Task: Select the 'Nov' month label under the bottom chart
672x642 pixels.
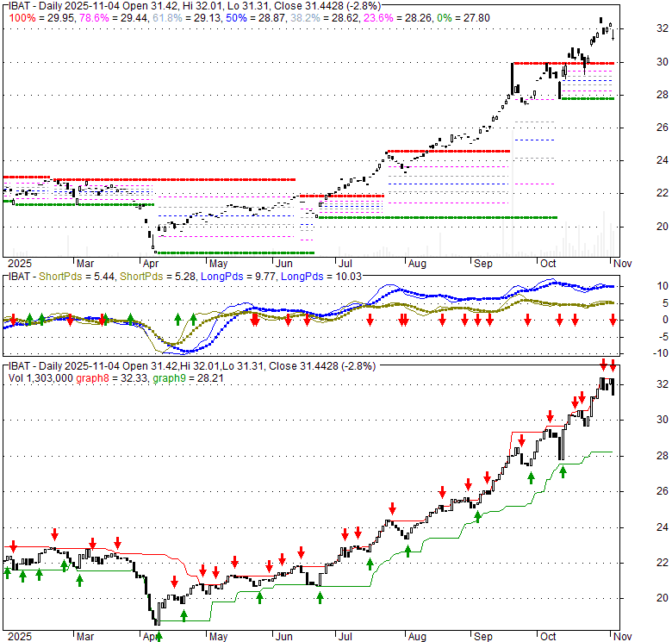Action: click(x=622, y=637)
